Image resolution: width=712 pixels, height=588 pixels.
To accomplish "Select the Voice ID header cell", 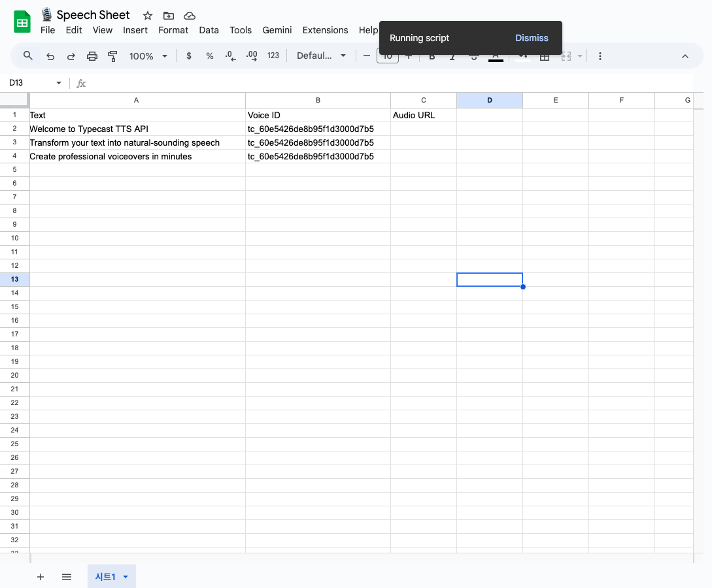I will [x=318, y=115].
